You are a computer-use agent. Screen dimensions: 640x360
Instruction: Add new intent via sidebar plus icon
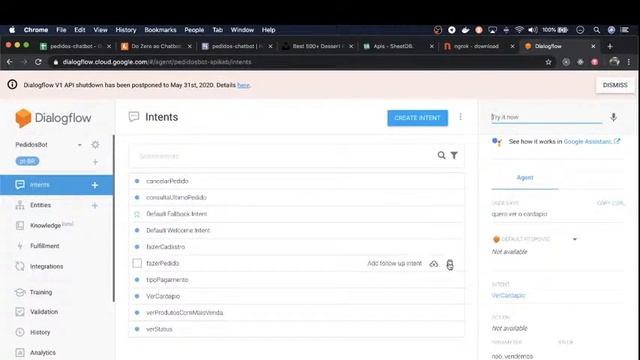click(95, 185)
